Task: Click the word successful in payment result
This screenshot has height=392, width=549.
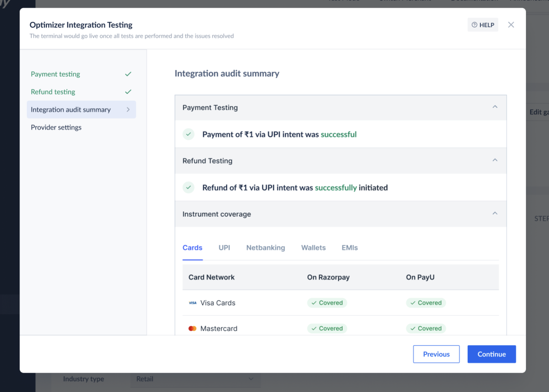Action: [x=339, y=134]
